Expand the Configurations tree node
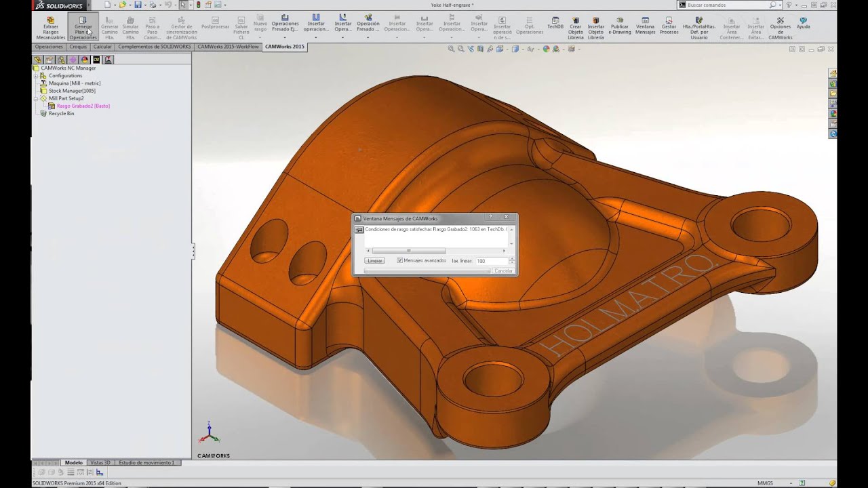The image size is (868, 488). (x=36, y=76)
